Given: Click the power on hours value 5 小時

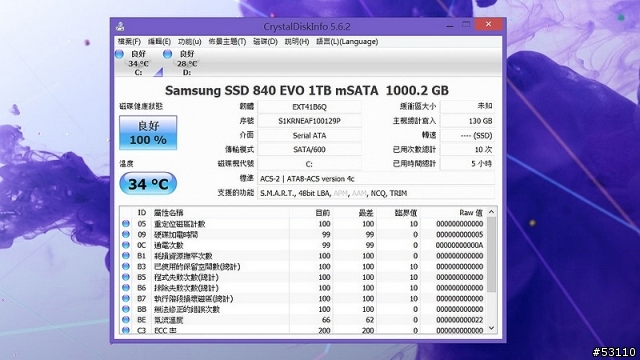Looking at the screenshot, I should (x=467, y=164).
